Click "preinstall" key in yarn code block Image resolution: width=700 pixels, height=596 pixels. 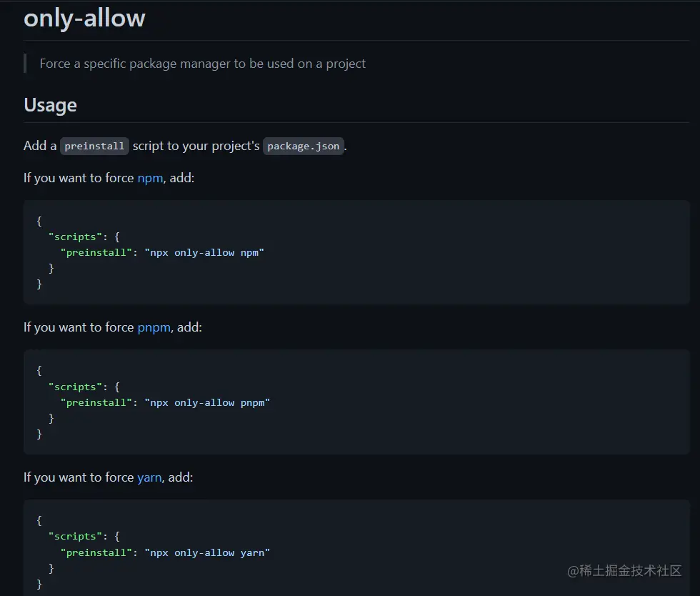(x=96, y=552)
